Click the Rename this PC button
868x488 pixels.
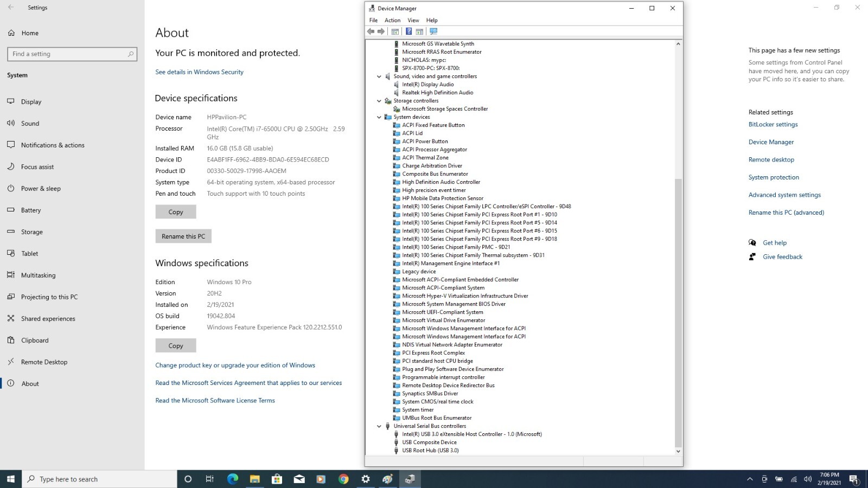(183, 236)
